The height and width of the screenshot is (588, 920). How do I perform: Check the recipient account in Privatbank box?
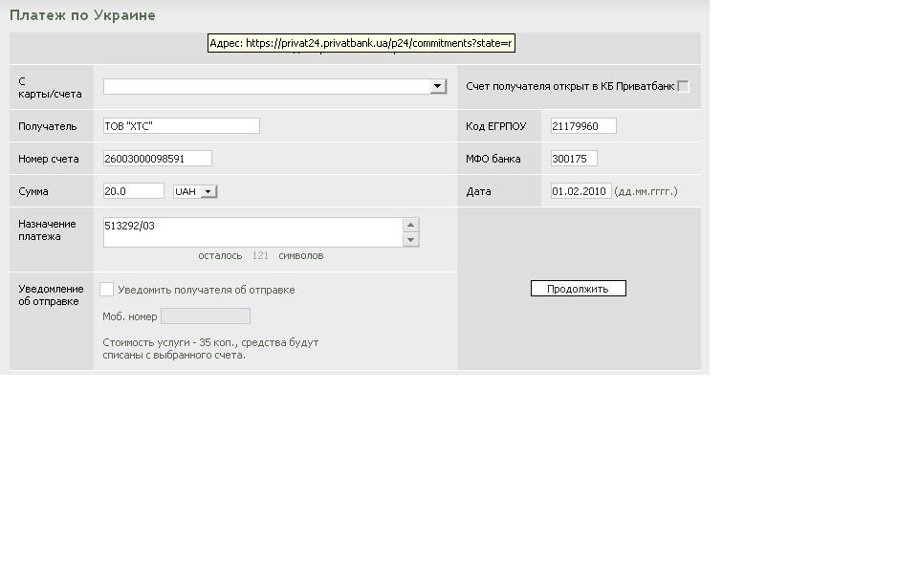pyautogui.click(x=683, y=86)
